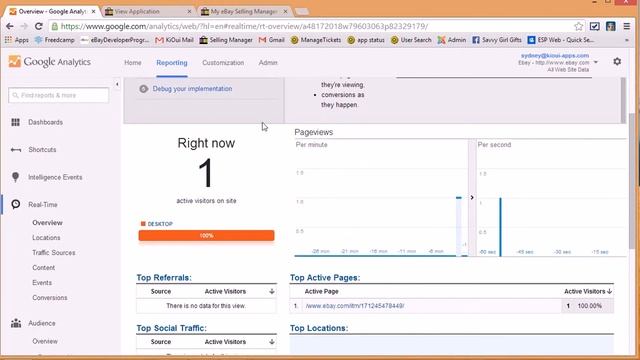Open the Apps bookmarks shortcut

(x=17, y=40)
